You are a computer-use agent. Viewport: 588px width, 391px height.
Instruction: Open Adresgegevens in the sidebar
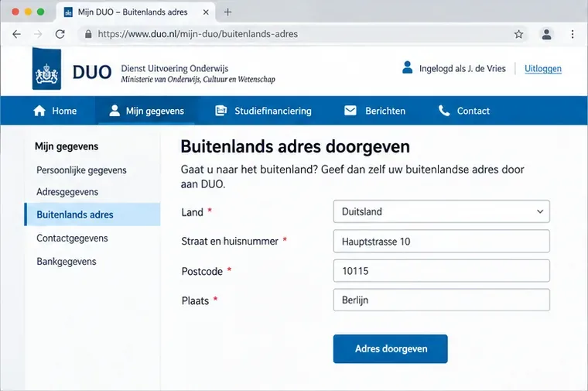click(67, 192)
